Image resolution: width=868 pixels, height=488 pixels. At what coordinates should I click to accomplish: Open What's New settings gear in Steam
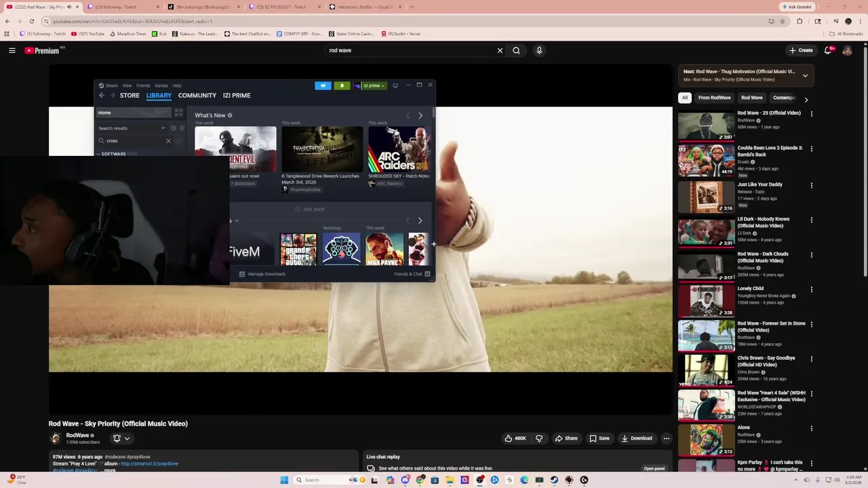pos(230,115)
